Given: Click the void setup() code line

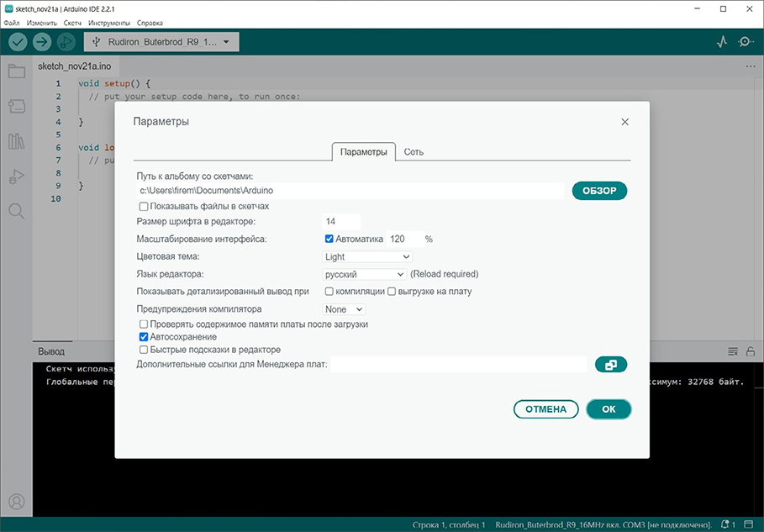Looking at the screenshot, I should [114, 83].
